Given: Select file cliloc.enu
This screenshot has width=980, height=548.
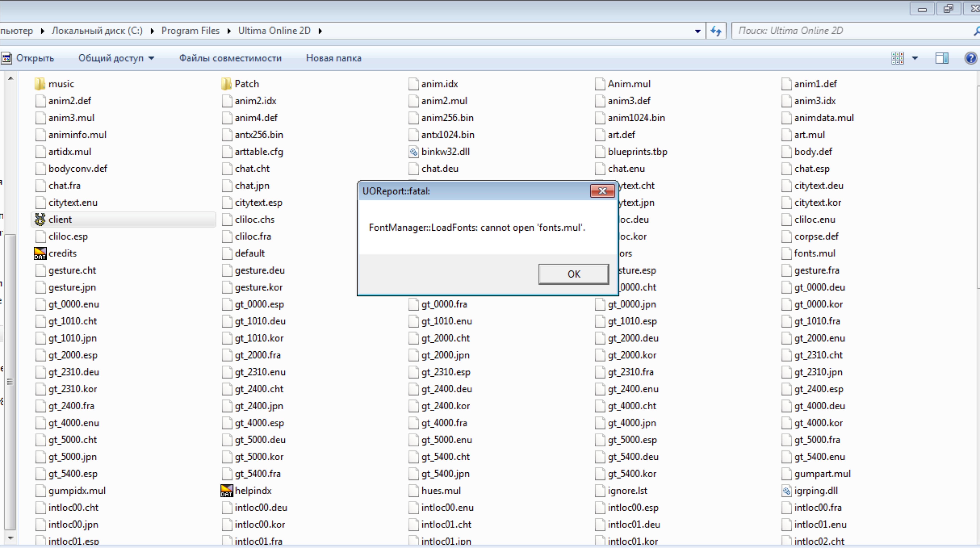Looking at the screenshot, I should [808, 219].
